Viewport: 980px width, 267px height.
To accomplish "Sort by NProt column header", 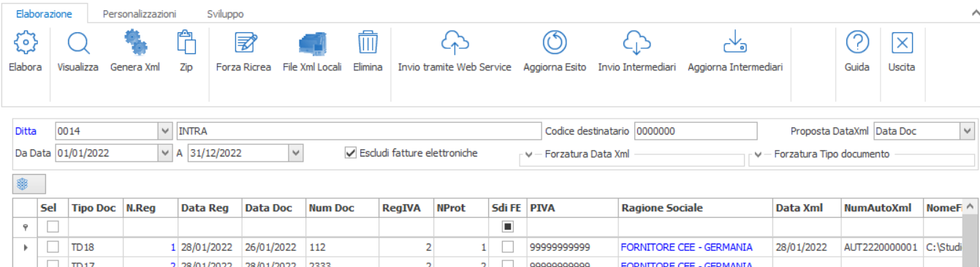I will click(x=460, y=208).
